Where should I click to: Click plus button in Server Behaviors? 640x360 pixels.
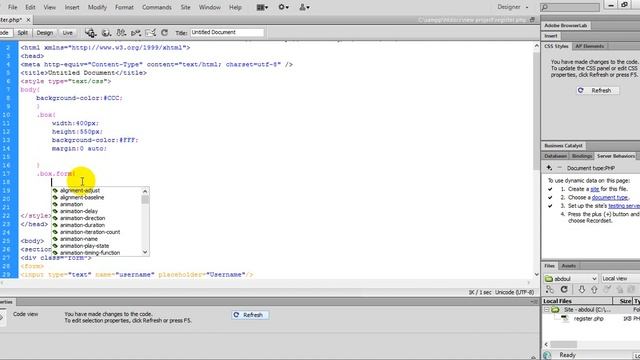(549, 168)
